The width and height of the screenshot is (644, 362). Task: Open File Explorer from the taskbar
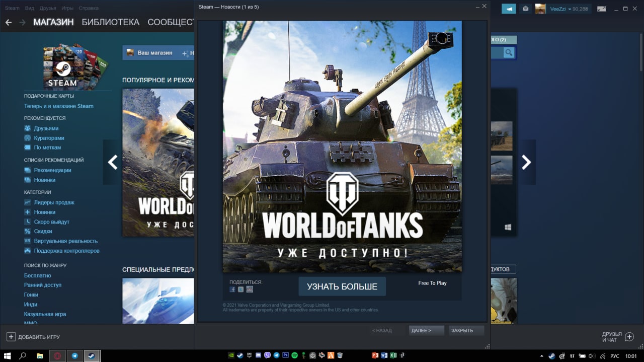click(x=40, y=355)
